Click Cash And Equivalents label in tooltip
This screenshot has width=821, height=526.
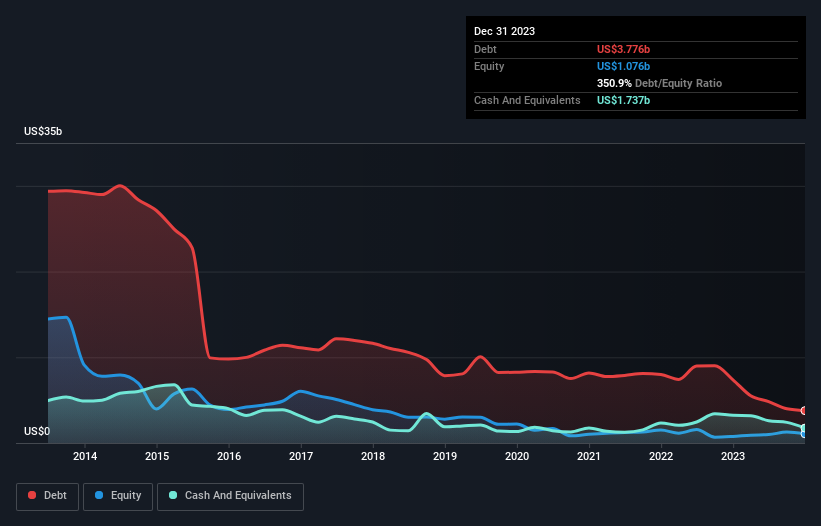point(527,100)
